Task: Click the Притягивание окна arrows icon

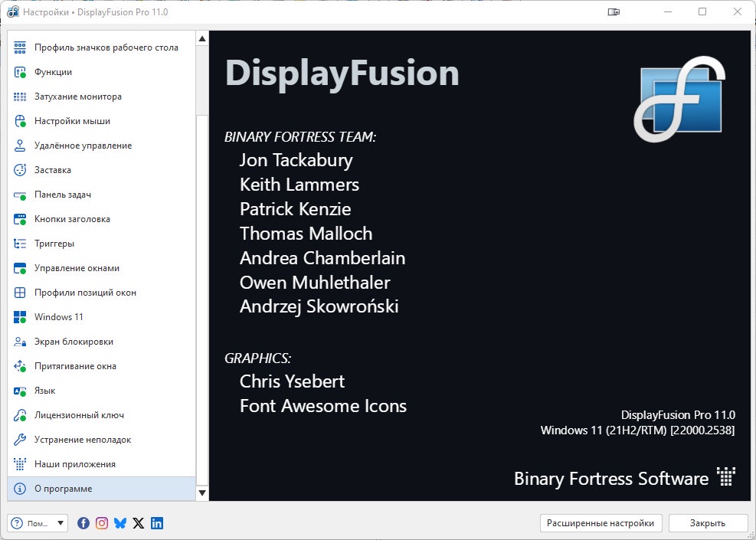Action: [x=20, y=366]
